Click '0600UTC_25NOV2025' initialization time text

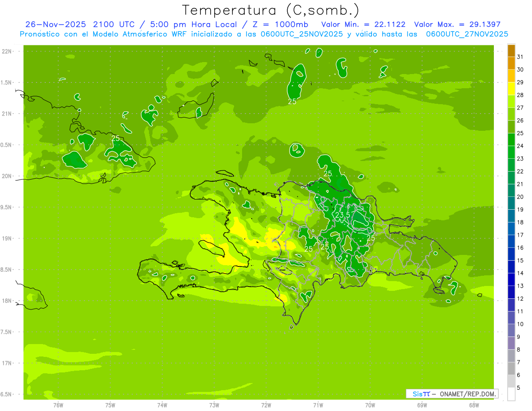302,34
